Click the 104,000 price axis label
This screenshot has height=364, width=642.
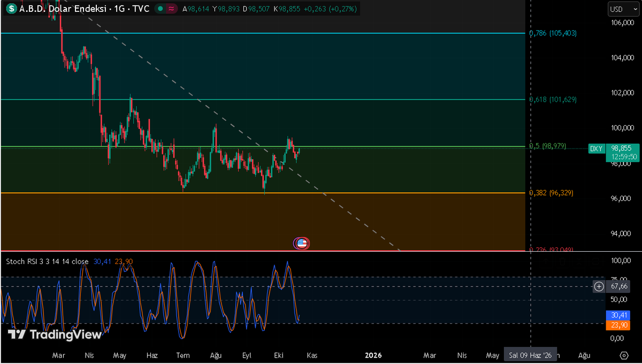point(622,58)
